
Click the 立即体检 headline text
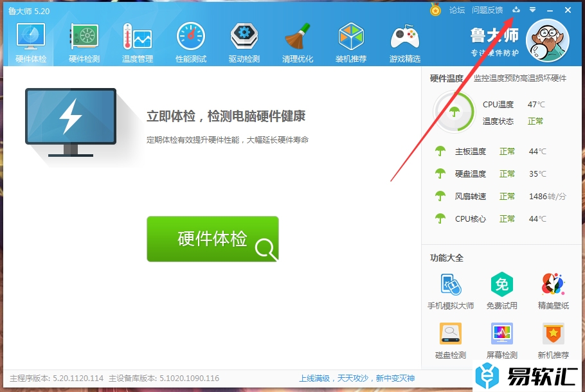pyautogui.click(x=226, y=116)
